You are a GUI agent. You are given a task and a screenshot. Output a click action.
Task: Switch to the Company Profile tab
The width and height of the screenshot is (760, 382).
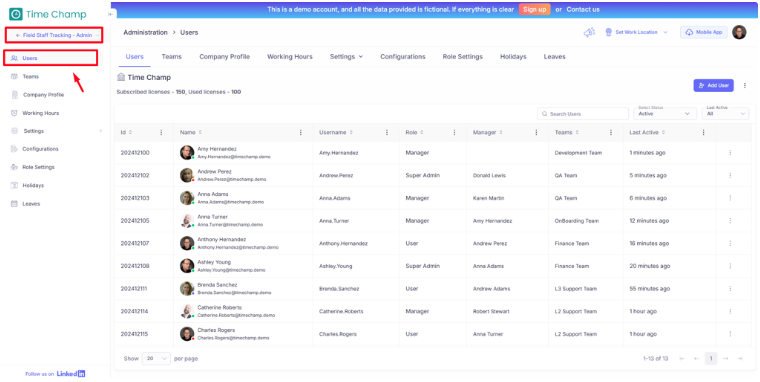tap(224, 57)
